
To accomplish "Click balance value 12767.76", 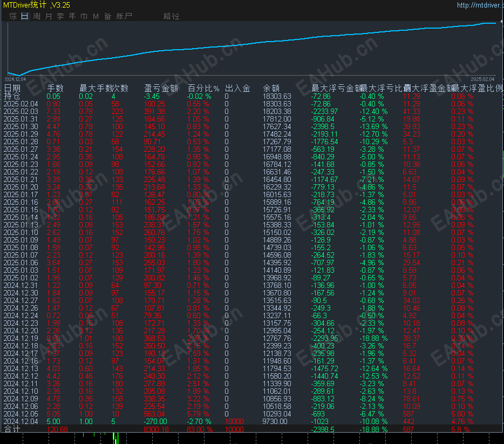I will [x=277, y=338].
